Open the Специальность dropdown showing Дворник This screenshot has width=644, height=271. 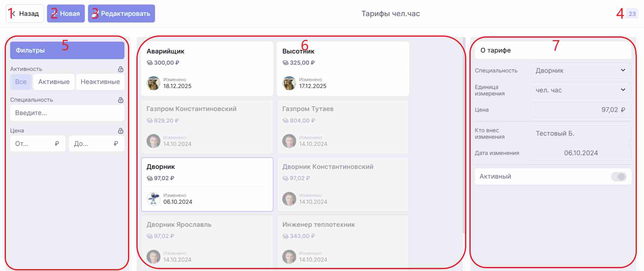[x=581, y=71]
